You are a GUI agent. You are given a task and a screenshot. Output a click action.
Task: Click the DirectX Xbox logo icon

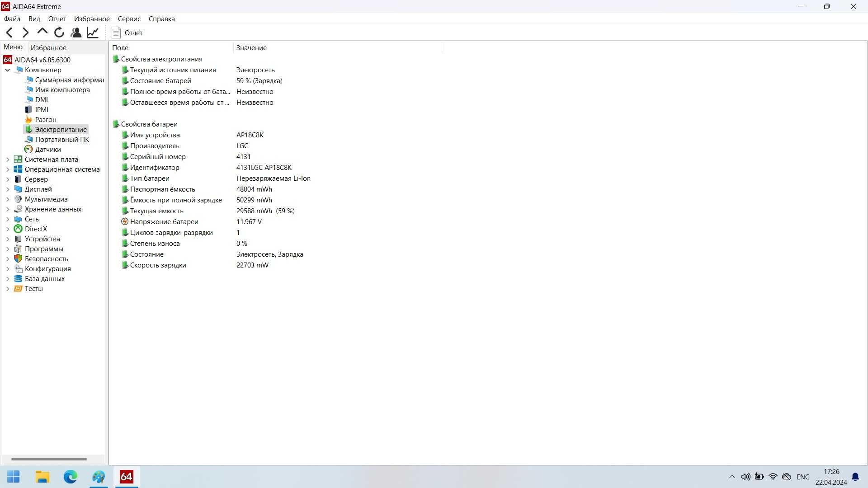coord(18,229)
